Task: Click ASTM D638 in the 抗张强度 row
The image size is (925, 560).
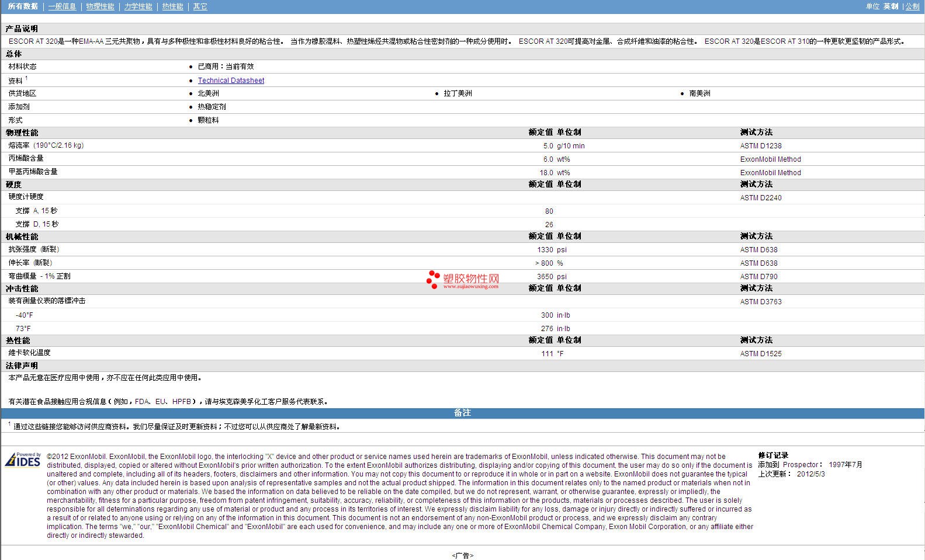Action: 758,250
